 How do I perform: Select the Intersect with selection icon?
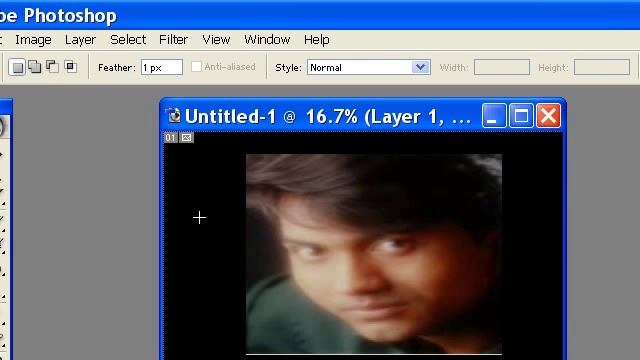[x=70, y=67]
